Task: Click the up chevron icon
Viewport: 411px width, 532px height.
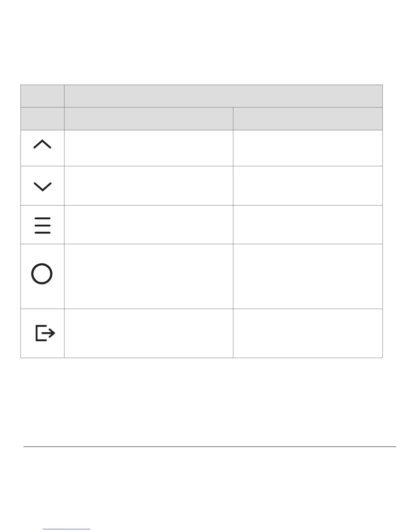Action: coord(43,144)
